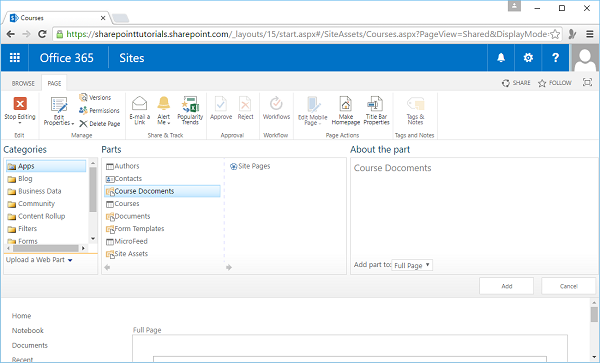
Task: Open the settings gear menu
Action: point(528,58)
